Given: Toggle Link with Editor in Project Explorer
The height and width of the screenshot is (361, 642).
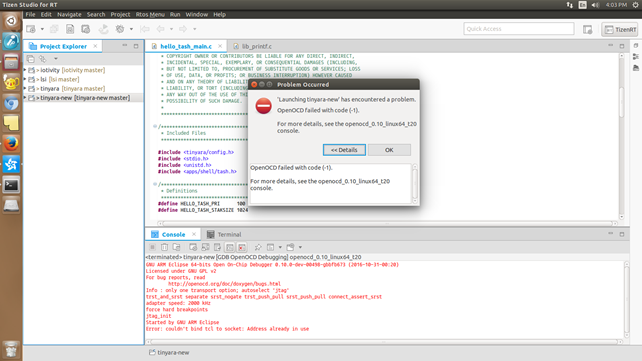Looking at the screenshot, I should click(x=43, y=59).
